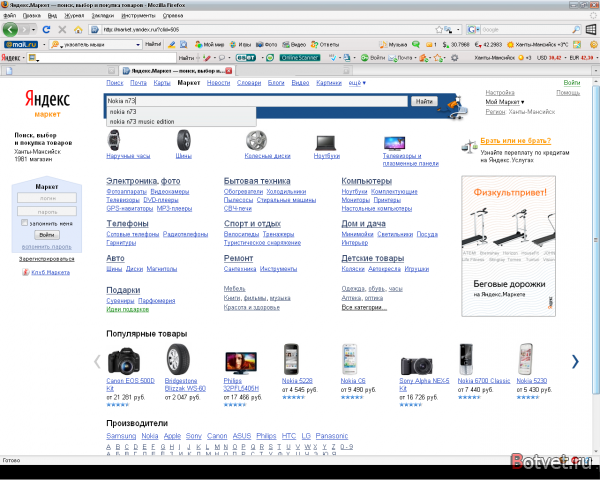Open the Электроника, фото category

coord(143,181)
